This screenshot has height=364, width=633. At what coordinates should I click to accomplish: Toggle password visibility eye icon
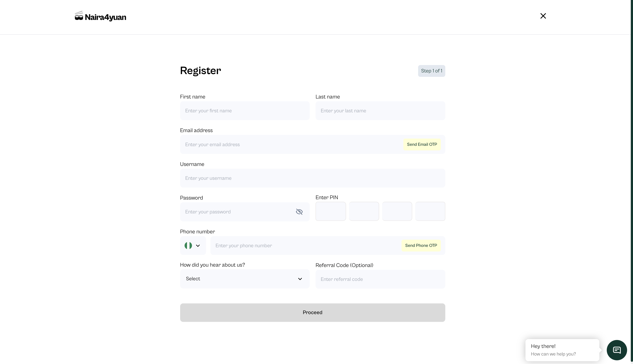pyautogui.click(x=299, y=212)
